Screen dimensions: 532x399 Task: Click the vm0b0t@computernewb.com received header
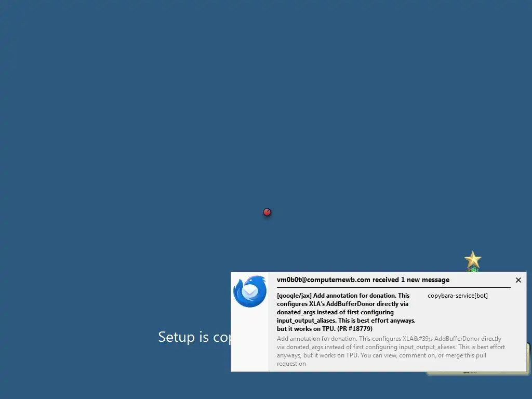point(363,280)
